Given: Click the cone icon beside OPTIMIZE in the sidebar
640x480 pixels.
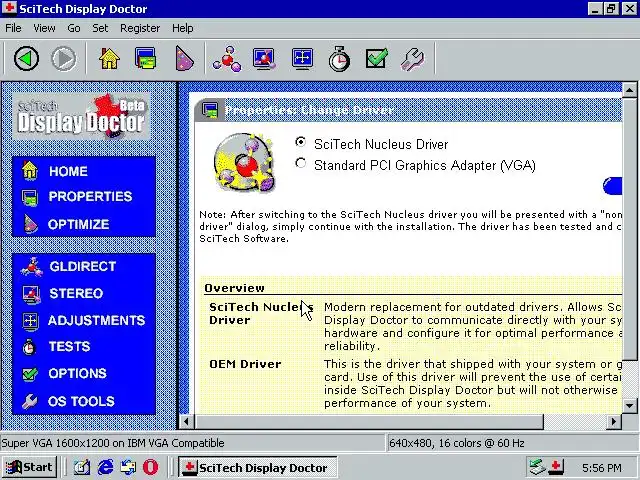Looking at the screenshot, I should 30,224.
